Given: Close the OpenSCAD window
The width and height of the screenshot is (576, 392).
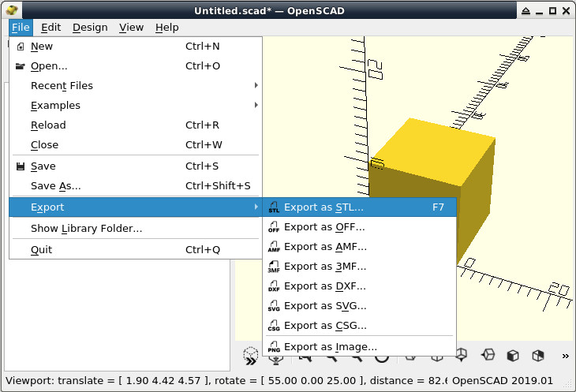Looking at the screenshot, I should point(566,11).
